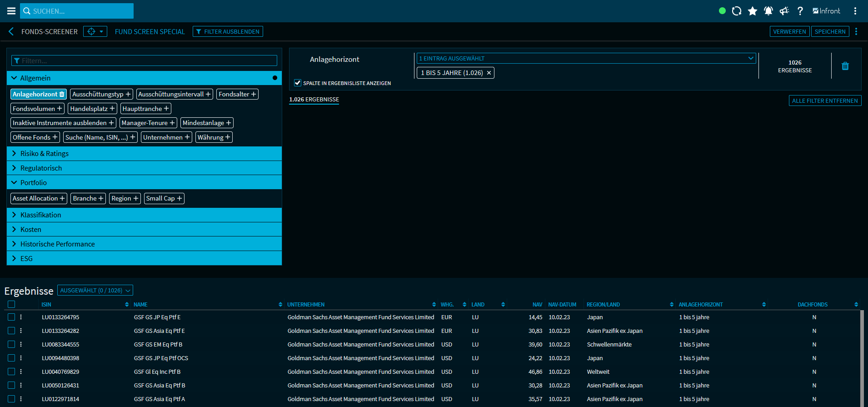868x407 pixels.
Task: Open the alerts bell icon
Action: coord(768,11)
